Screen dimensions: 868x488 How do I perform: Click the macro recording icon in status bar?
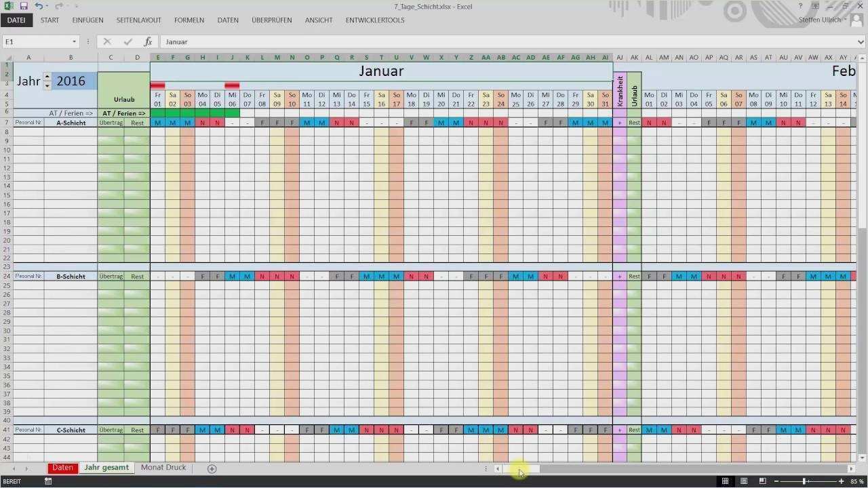(48, 481)
